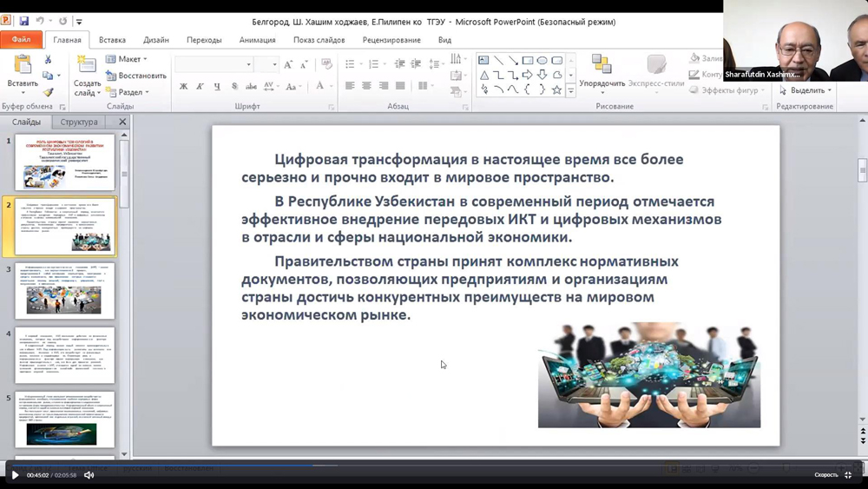Click the Восстановить reset button

click(141, 76)
